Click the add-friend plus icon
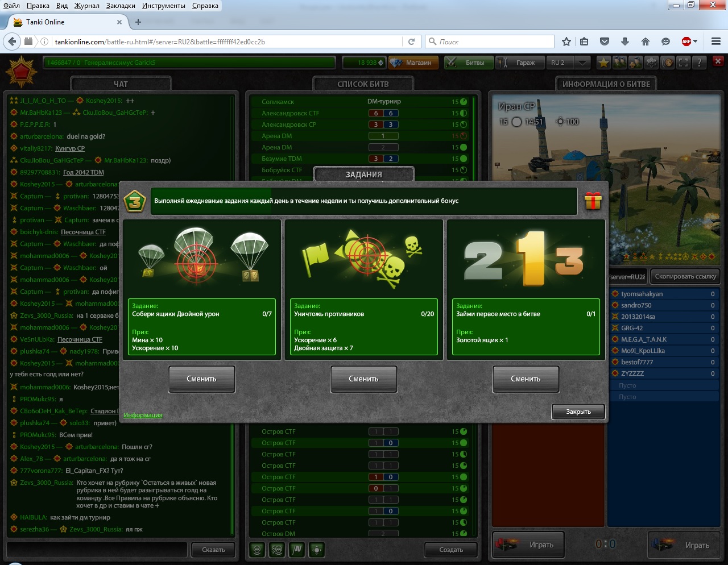Viewport: 728px width, 565px height. click(x=636, y=63)
